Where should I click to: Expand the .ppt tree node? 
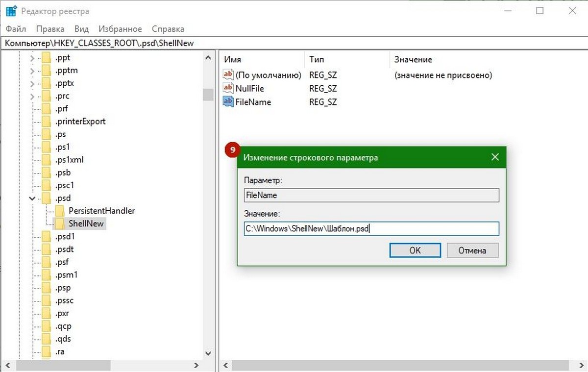point(32,58)
